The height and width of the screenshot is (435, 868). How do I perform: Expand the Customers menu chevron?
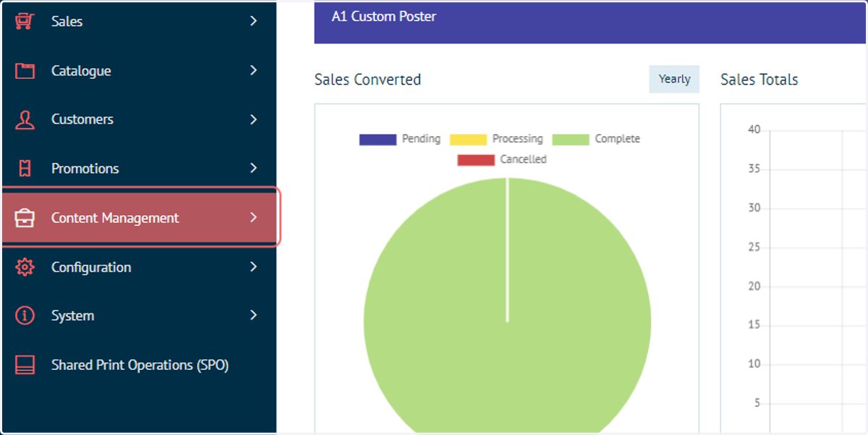pyautogui.click(x=253, y=119)
